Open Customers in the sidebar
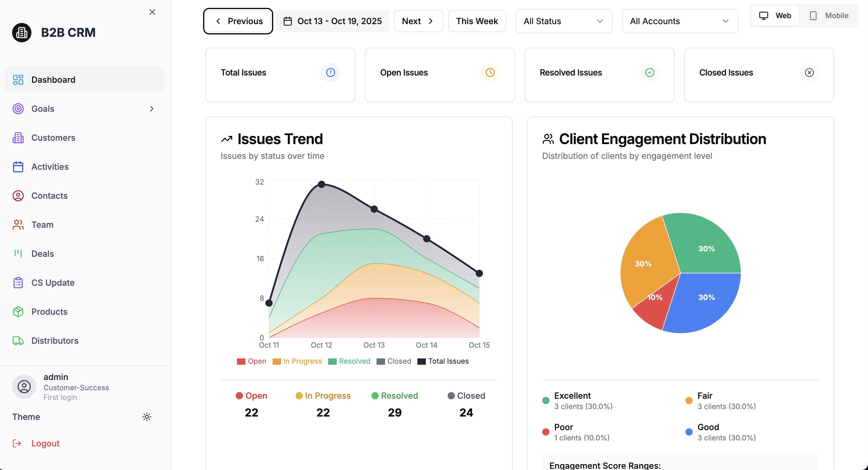 53,138
